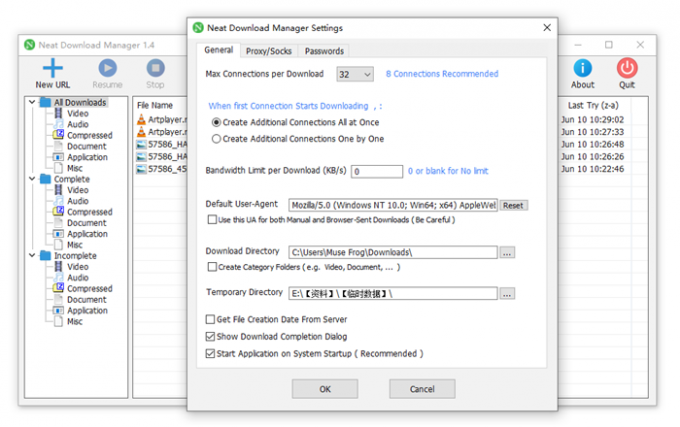Select first Artplayer file row
Image resolution: width=680 pixels, height=427 pixels.
161,120
